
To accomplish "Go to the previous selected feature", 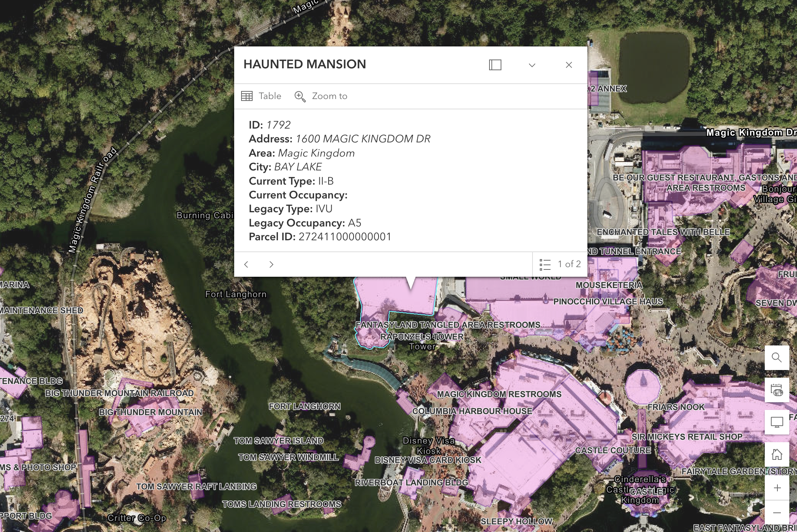I will 246,264.
